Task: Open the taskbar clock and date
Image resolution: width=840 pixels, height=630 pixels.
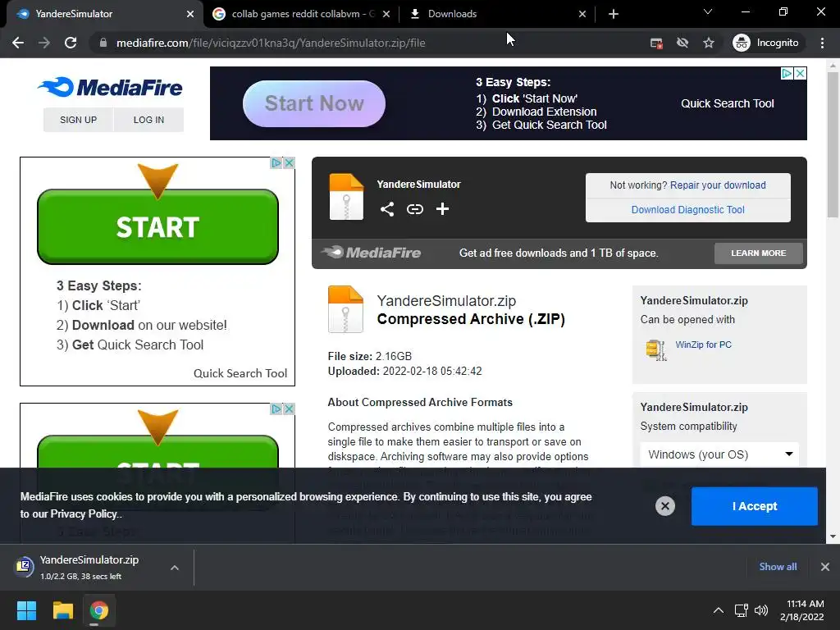Action: pos(802,610)
